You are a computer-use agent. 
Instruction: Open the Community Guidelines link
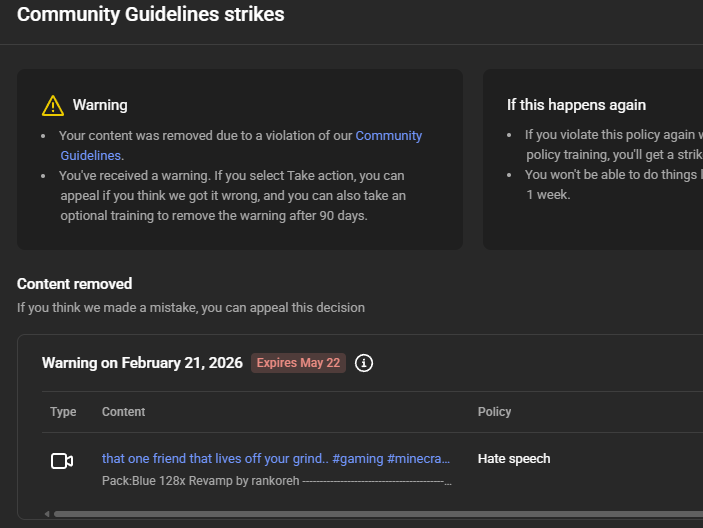click(388, 136)
